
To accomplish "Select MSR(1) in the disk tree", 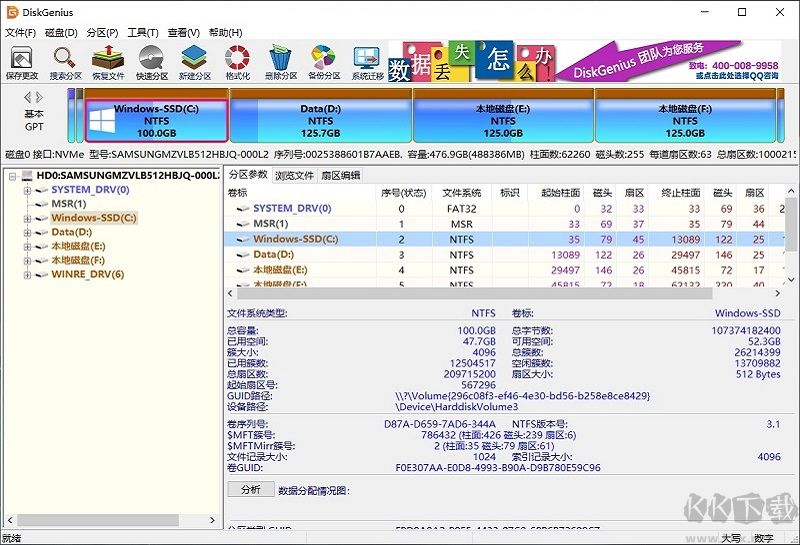I will pyautogui.click(x=69, y=204).
